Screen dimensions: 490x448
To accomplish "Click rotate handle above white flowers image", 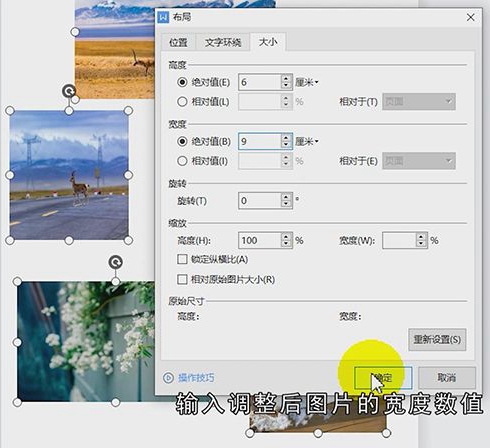I will [x=115, y=262].
